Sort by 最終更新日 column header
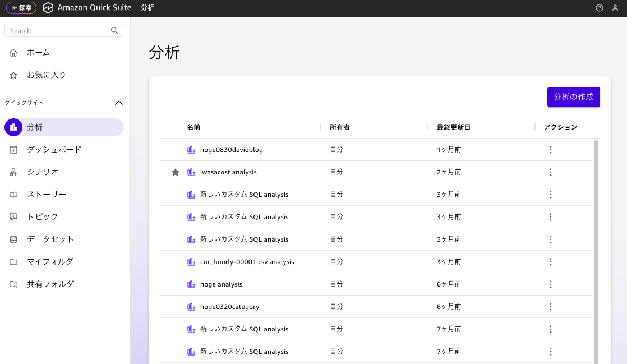The height and width of the screenshot is (364, 627). pyautogui.click(x=454, y=127)
